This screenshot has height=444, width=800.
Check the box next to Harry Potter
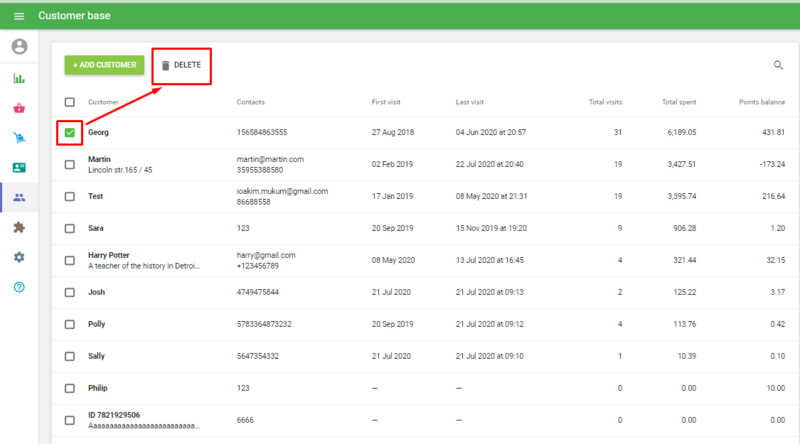pyautogui.click(x=69, y=260)
